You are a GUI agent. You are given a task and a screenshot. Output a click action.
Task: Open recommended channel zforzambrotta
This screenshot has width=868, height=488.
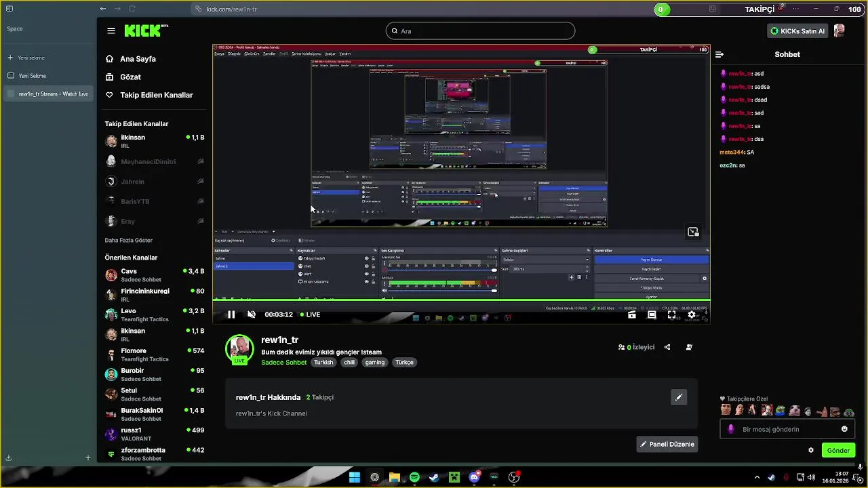coord(155,453)
